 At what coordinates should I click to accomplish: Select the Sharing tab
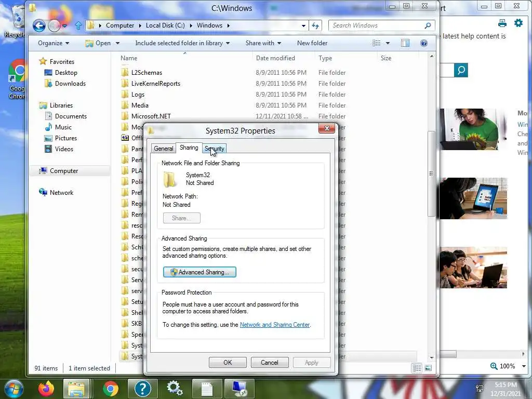point(189,148)
